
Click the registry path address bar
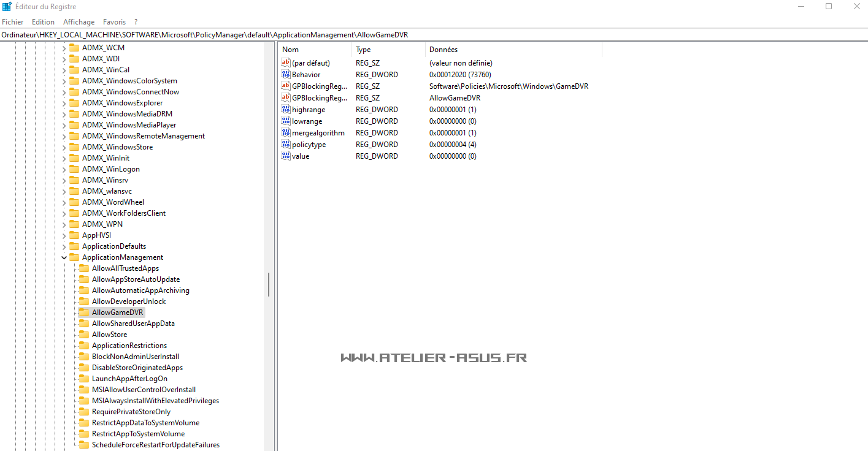[429, 35]
